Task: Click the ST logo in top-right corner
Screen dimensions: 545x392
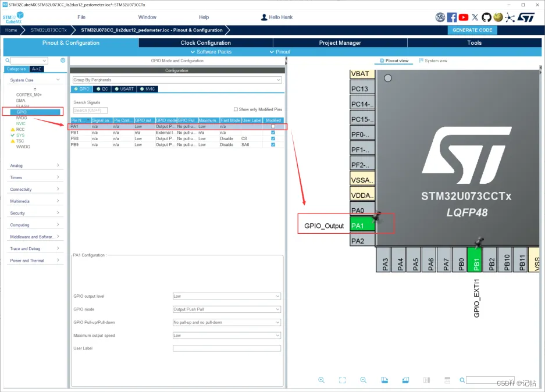Action: [526, 17]
